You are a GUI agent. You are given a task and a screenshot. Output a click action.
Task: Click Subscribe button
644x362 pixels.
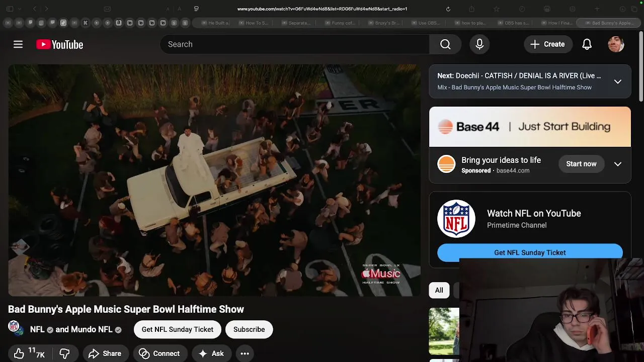point(249,329)
